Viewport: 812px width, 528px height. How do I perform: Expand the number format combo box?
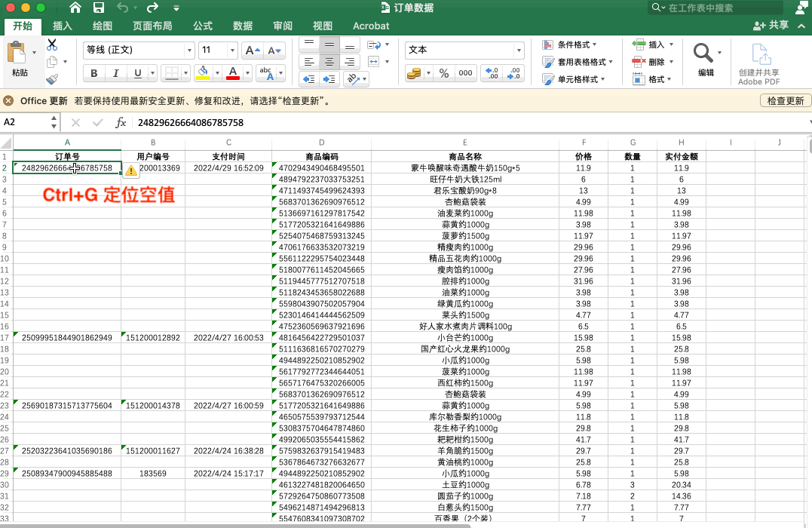[x=518, y=51]
